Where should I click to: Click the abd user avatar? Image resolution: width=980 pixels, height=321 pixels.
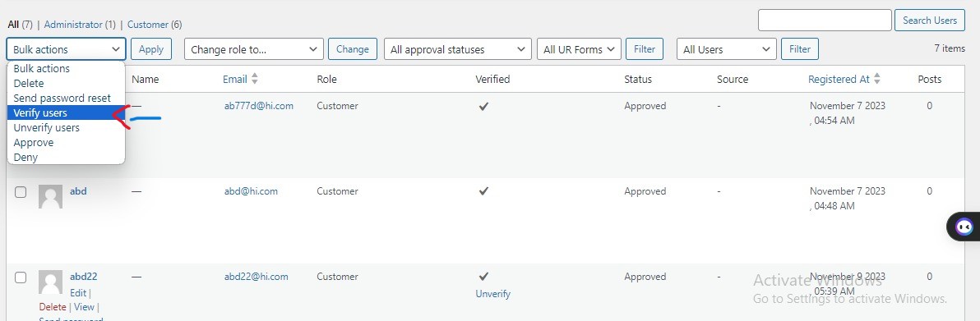pyautogui.click(x=51, y=197)
